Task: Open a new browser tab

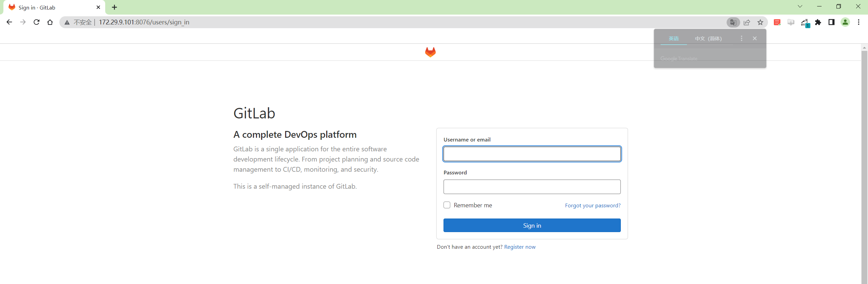Action: (x=115, y=7)
